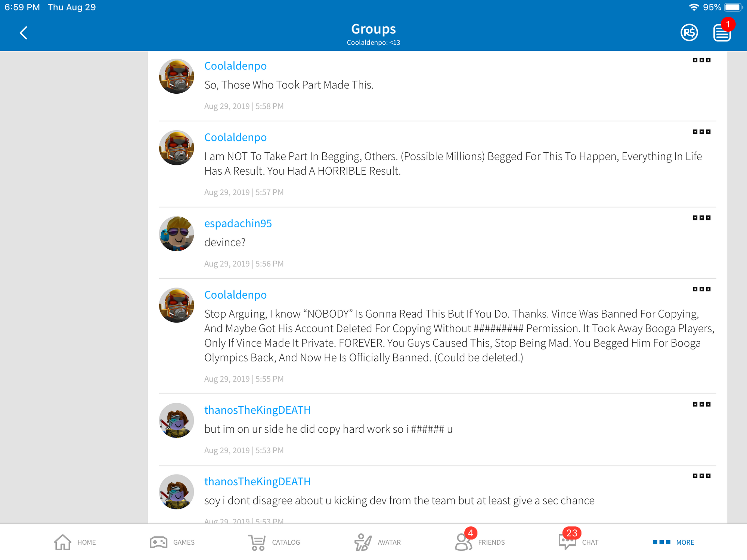Open the Robux balance icon
Screen dimensions: 747x560
[x=689, y=32]
